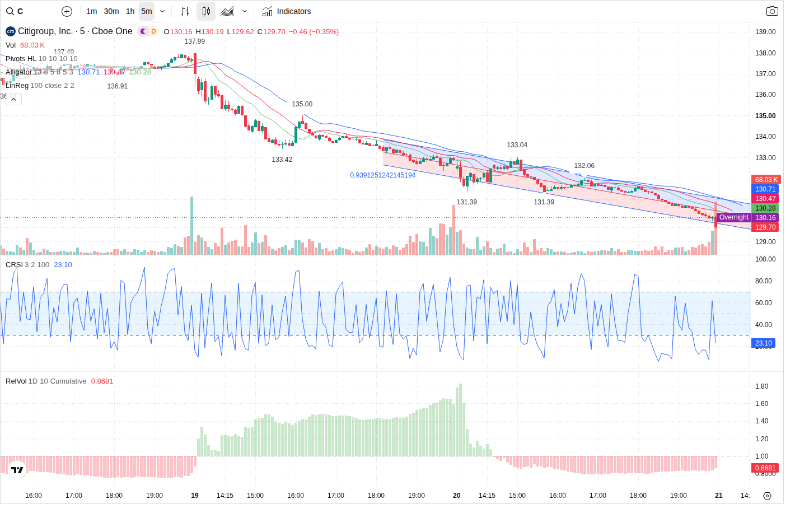
Task: Take a chart snapshot with camera icon
Action: [772, 11]
